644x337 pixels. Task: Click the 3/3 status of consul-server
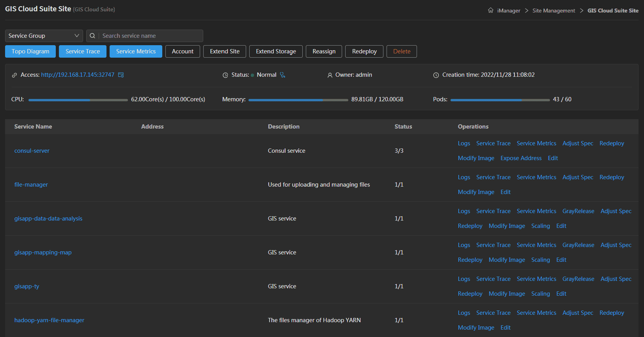click(399, 151)
